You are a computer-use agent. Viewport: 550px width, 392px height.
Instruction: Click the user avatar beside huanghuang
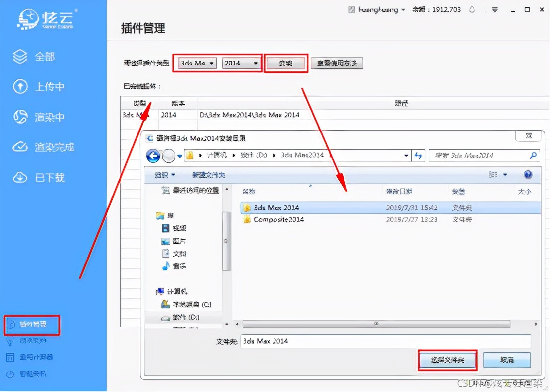(351, 10)
